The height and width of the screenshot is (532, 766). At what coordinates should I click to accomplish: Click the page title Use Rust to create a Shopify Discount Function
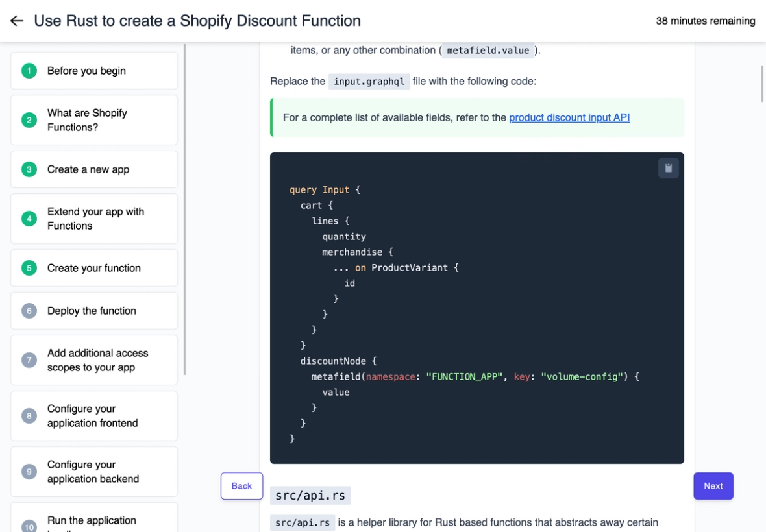point(197,21)
